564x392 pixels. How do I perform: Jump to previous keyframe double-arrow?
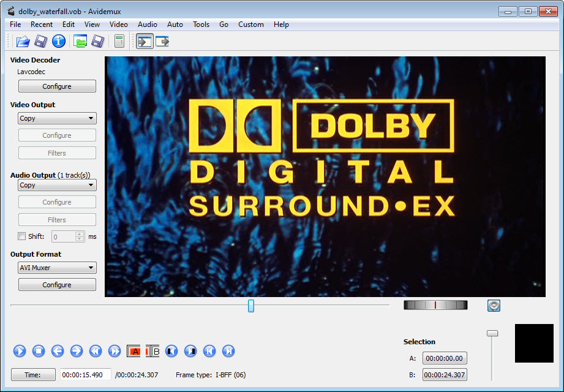click(96, 351)
